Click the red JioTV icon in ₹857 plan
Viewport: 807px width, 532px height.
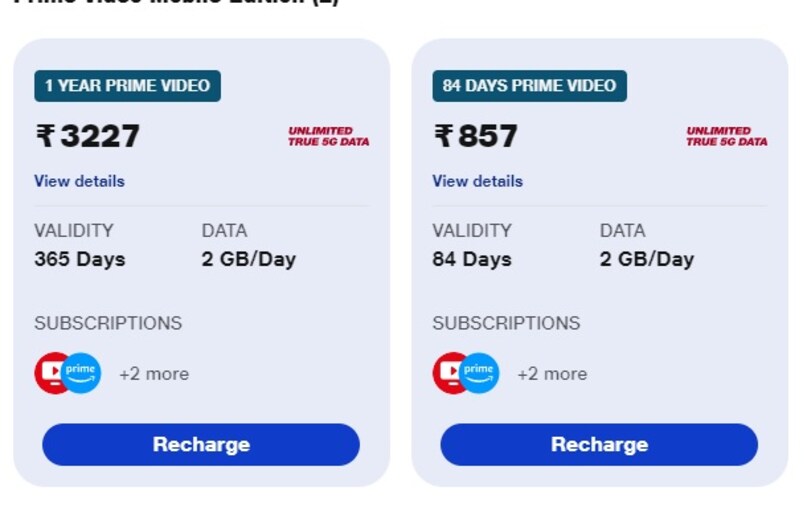(446, 373)
